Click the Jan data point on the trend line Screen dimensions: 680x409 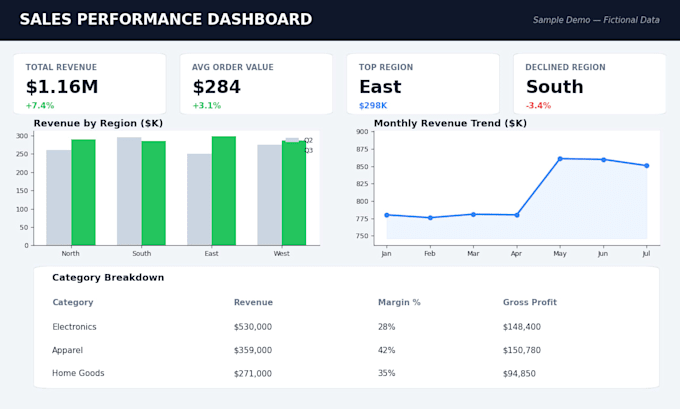click(387, 215)
